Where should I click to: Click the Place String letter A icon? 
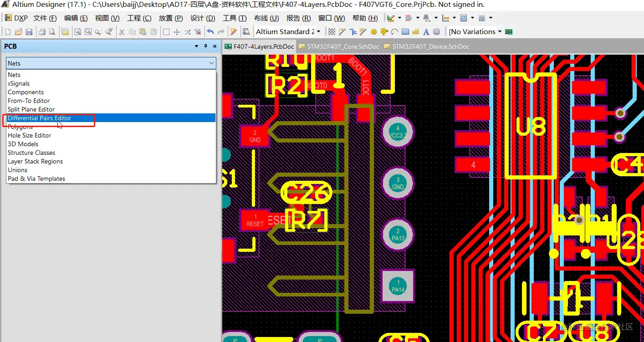[426, 32]
